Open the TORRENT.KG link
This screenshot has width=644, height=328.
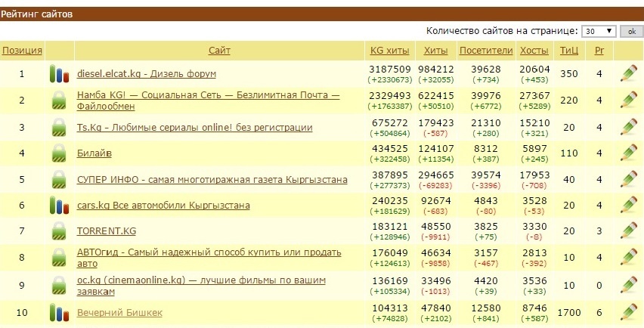(x=107, y=231)
